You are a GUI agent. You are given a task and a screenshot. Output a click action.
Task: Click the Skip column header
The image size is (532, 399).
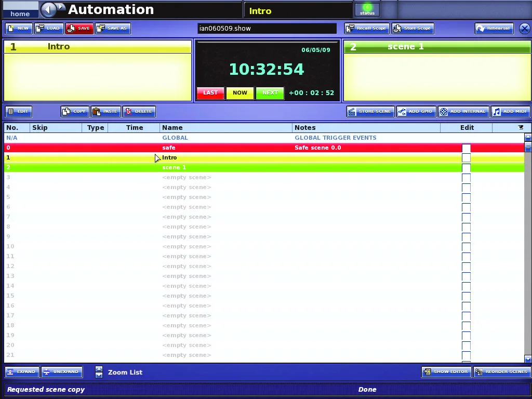[x=56, y=128]
